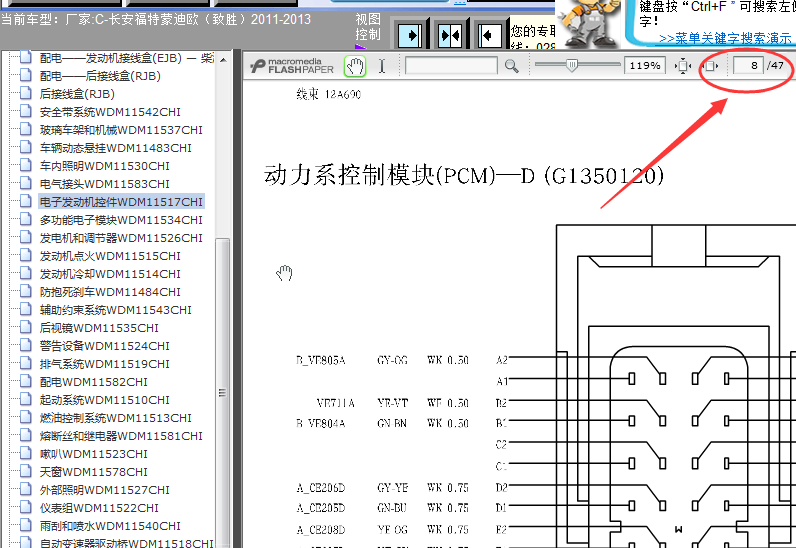
Task: Open 车辆动态悬挂WDM11483CHI document
Action: [116, 148]
